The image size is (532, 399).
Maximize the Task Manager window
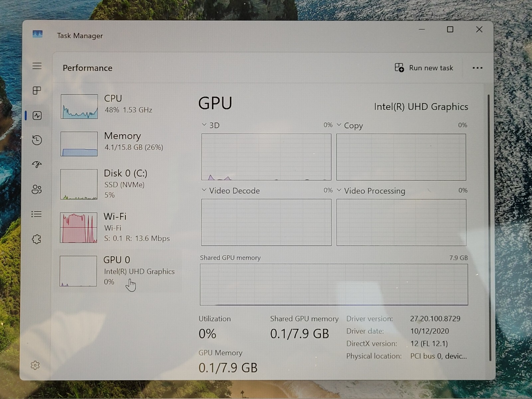[450, 29]
